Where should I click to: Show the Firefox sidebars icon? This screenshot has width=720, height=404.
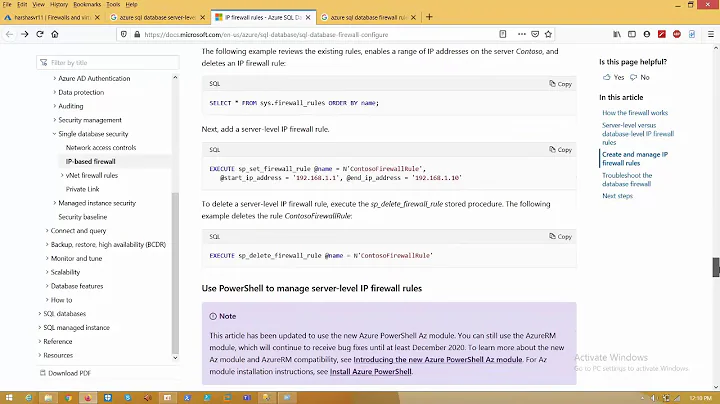632,34
